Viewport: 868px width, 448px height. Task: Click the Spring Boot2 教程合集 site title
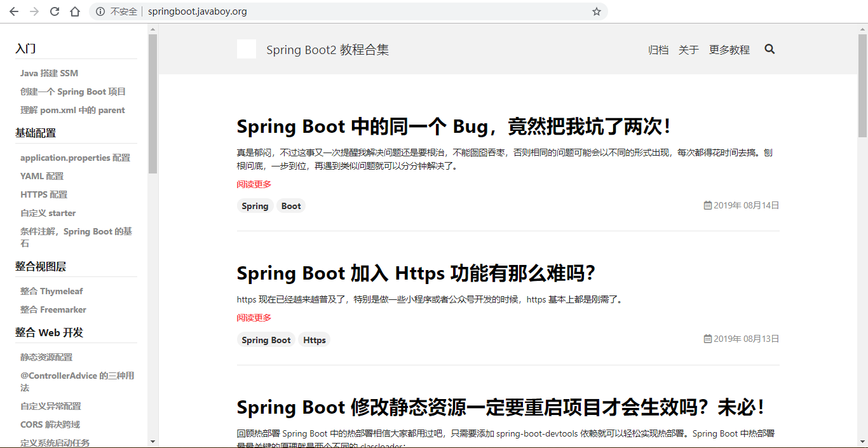point(328,50)
